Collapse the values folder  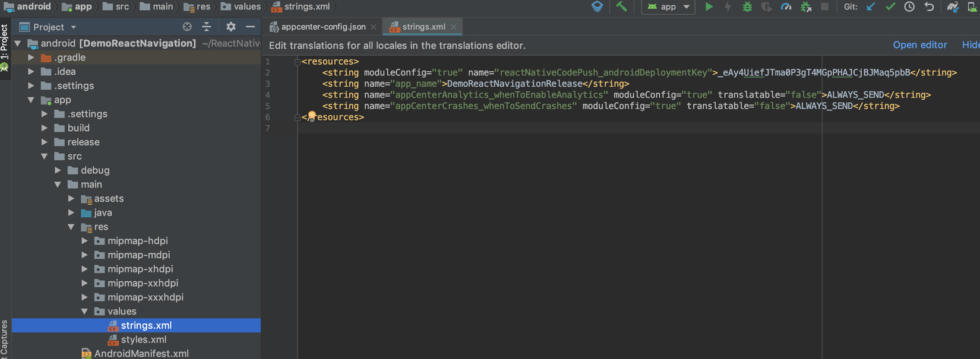tap(84, 312)
